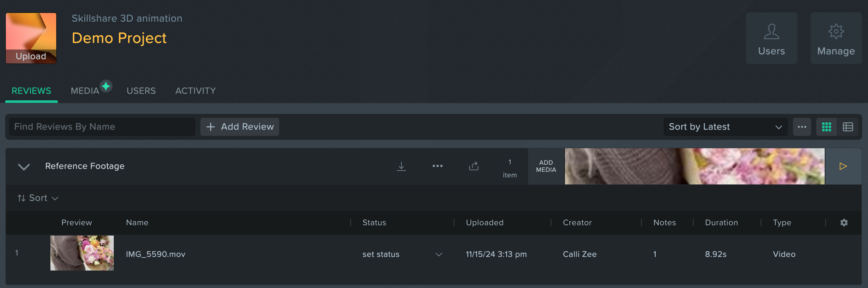Download the Reference Footage review

coord(401,166)
